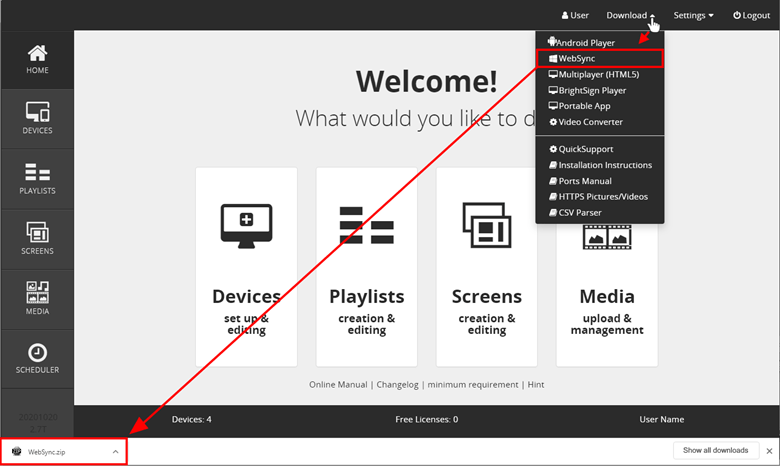Viewport: 780px width, 466px height.
Task: Open the Scheduler clock icon
Action: pyautogui.click(x=37, y=358)
